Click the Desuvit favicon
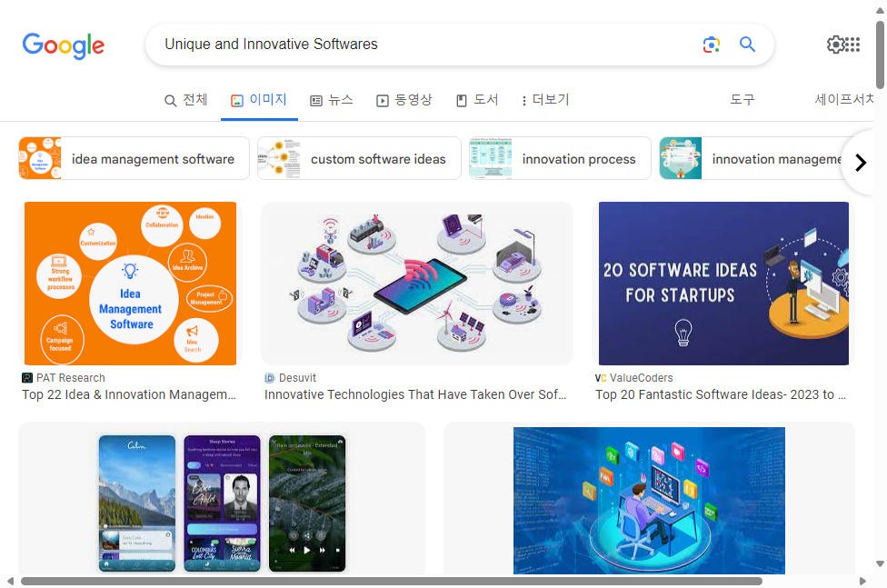 [270, 378]
